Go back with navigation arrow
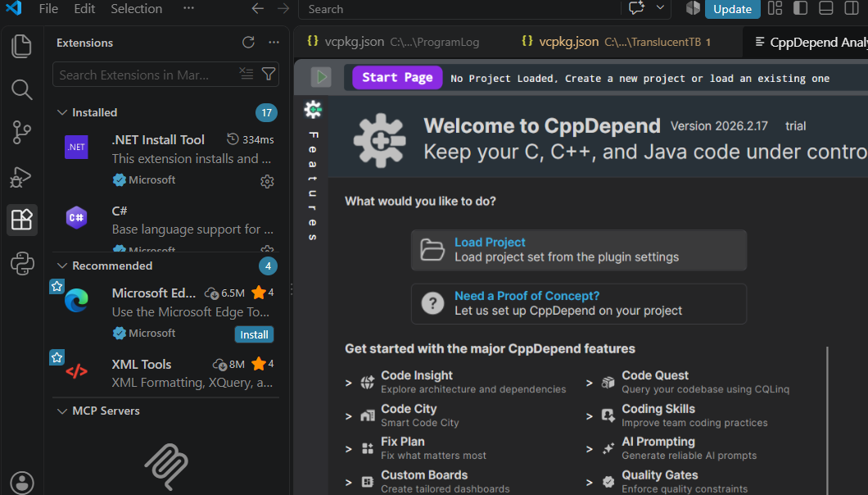 pos(257,9)
